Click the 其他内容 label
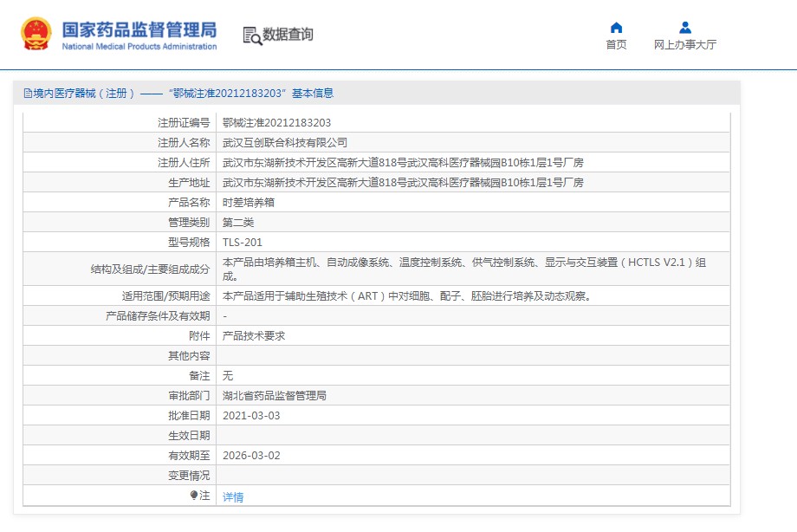This screenshot has height=532, width=797. click(189, 355)
